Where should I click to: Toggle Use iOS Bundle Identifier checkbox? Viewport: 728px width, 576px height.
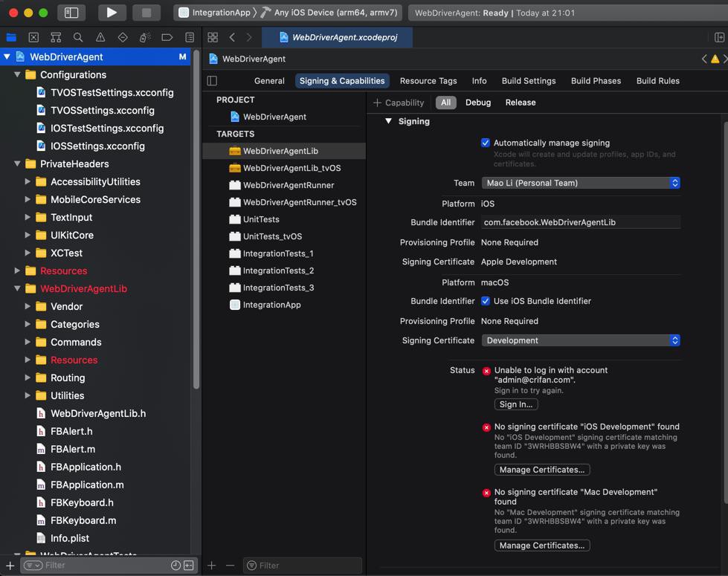(485, 301)
